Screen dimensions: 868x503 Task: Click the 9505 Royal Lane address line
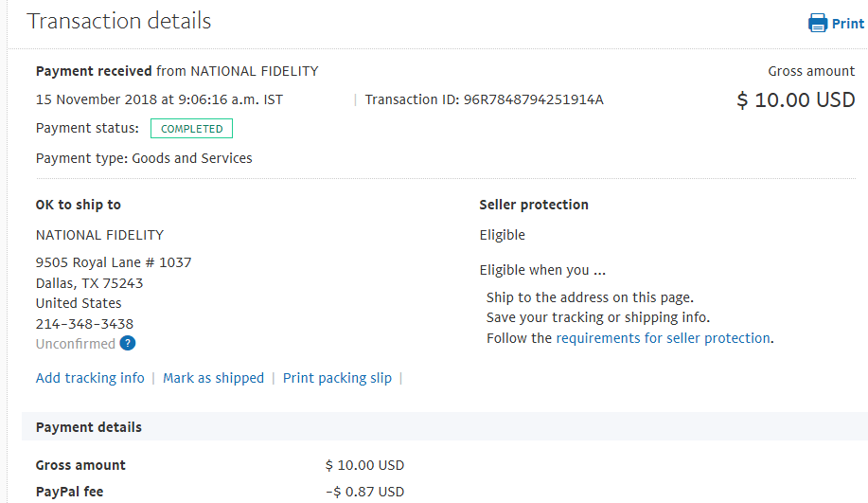coord(114,262)
